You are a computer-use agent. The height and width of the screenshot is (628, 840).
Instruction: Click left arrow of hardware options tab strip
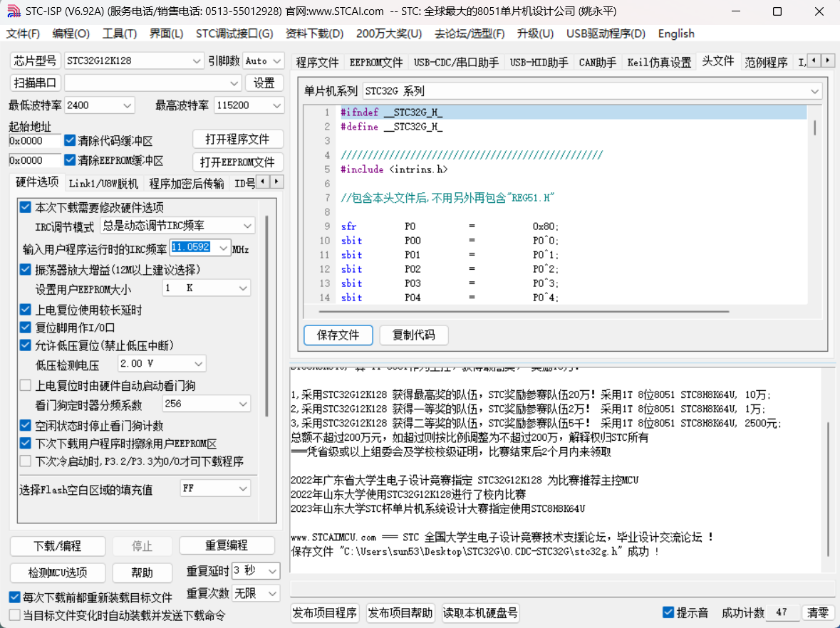(262, 182)
